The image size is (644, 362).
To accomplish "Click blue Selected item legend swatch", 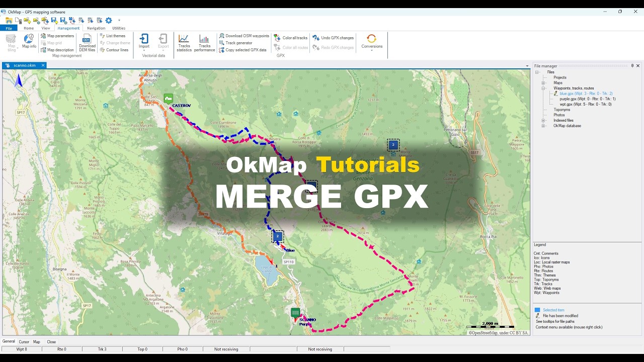I will pyautogui.click(x=537, y=310).
